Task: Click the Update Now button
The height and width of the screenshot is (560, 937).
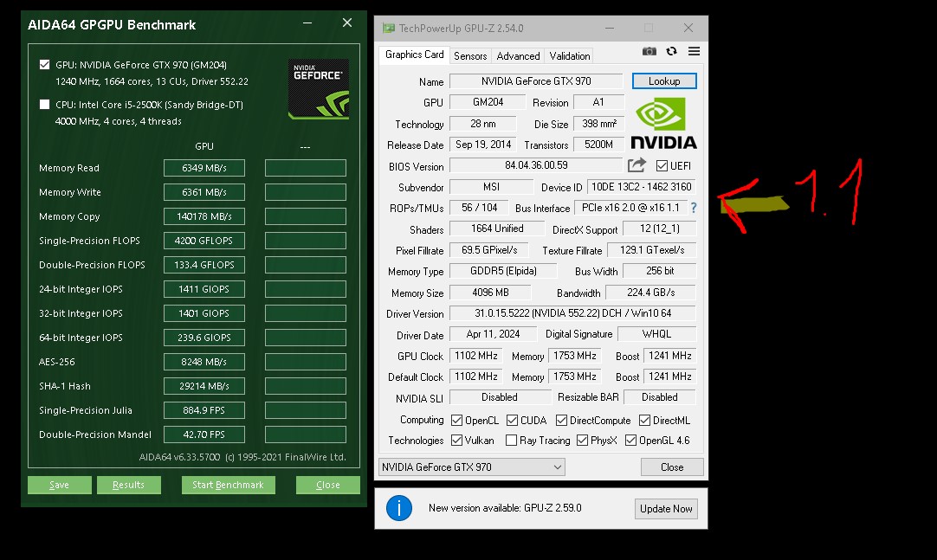Action: pos(666,509)
